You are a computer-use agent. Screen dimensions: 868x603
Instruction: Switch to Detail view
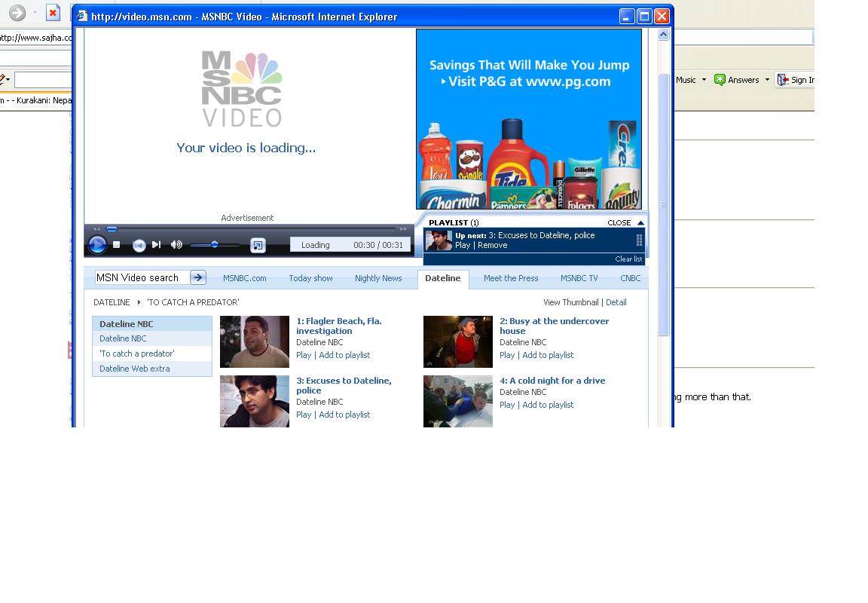[616, 302]
